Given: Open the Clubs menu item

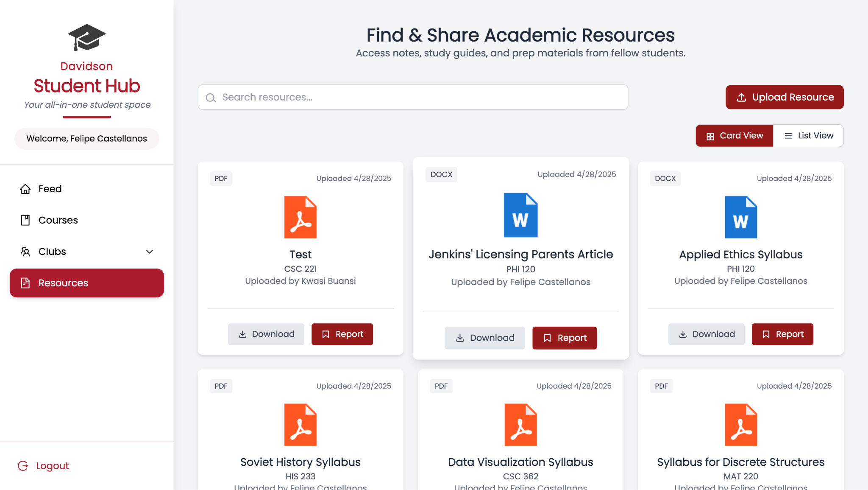Looking at the screenshot, I should [87, 252].
